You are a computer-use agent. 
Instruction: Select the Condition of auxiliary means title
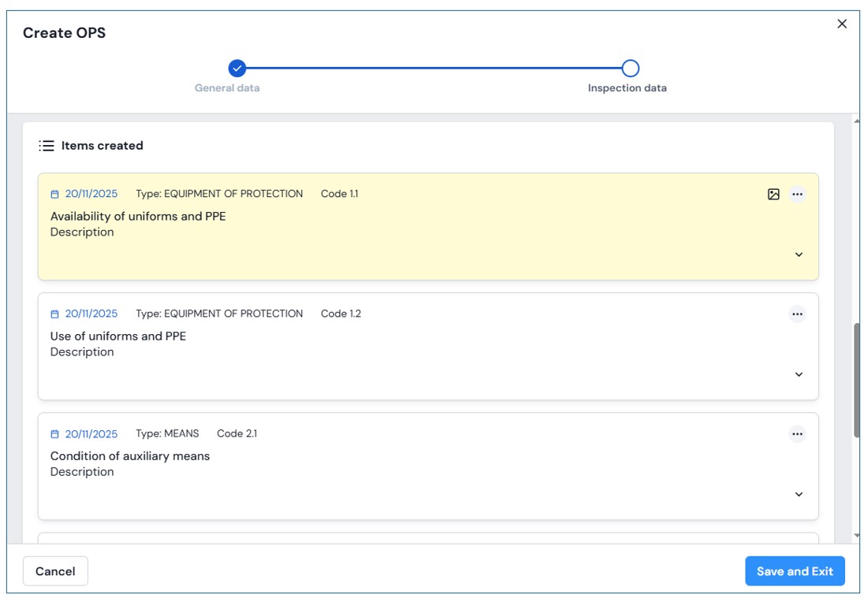[130, 456]
